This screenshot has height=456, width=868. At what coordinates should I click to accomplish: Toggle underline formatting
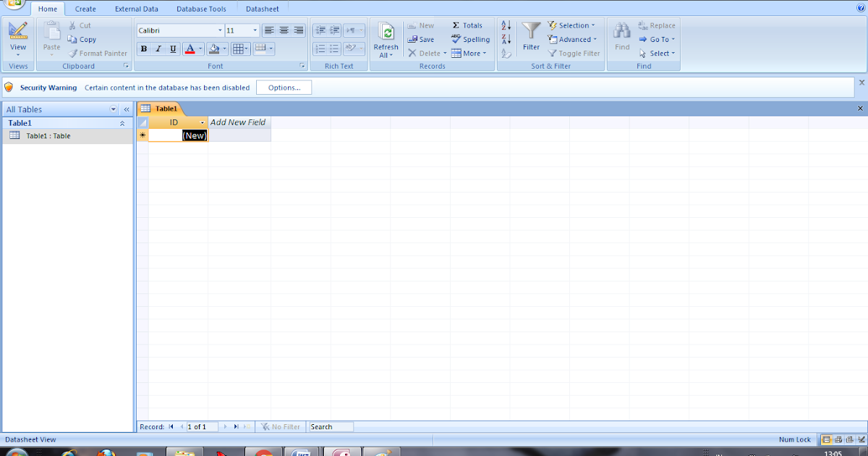point(171,49)
